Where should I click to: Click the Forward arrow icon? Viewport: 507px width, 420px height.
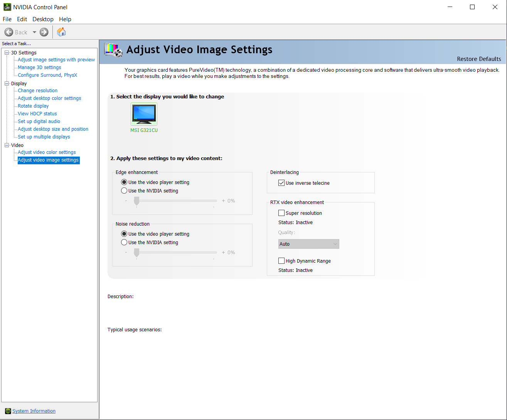click(x=44, y=32)
